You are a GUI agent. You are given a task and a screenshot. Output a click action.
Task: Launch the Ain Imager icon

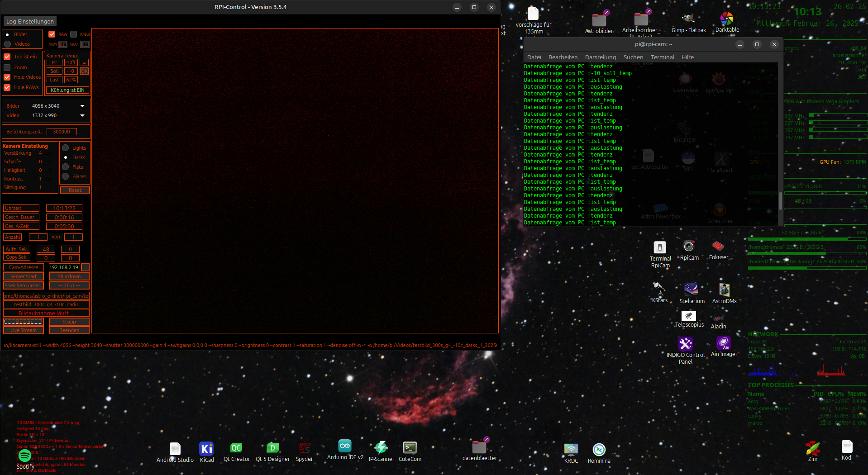(x=724, y=347)
